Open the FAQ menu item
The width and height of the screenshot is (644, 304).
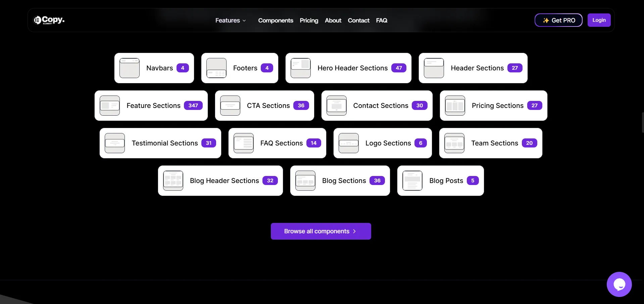click(x=382, y=20)
